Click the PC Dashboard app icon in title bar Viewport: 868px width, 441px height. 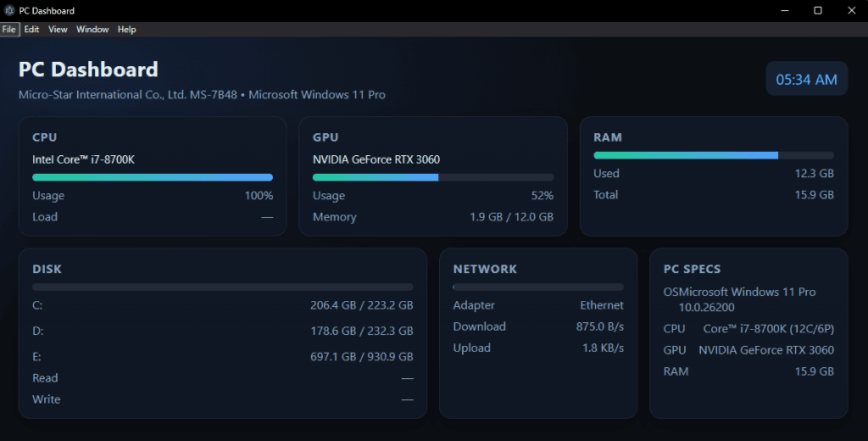pos(9,11)
